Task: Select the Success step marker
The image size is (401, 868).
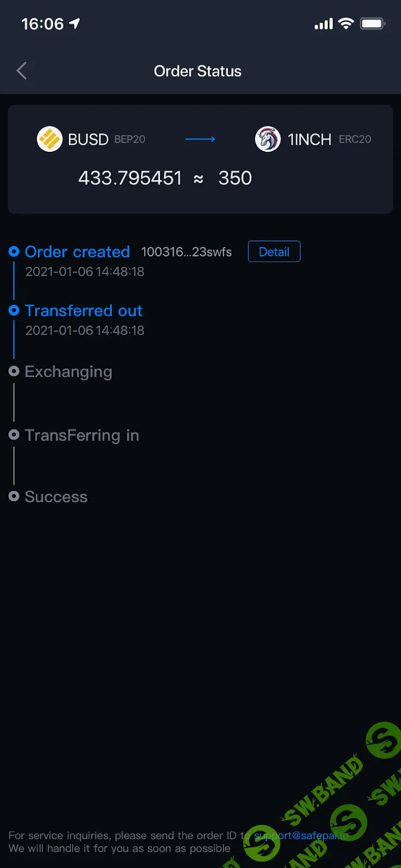Action: click(14, 496)
